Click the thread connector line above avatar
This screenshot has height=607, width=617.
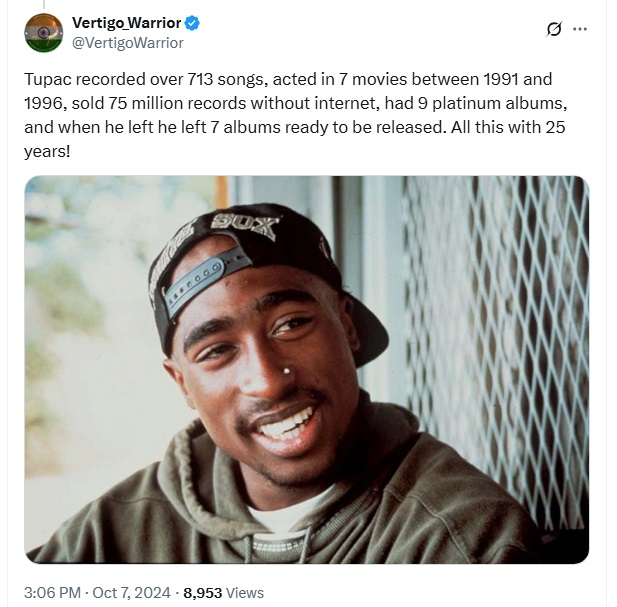tap(44, 4)
